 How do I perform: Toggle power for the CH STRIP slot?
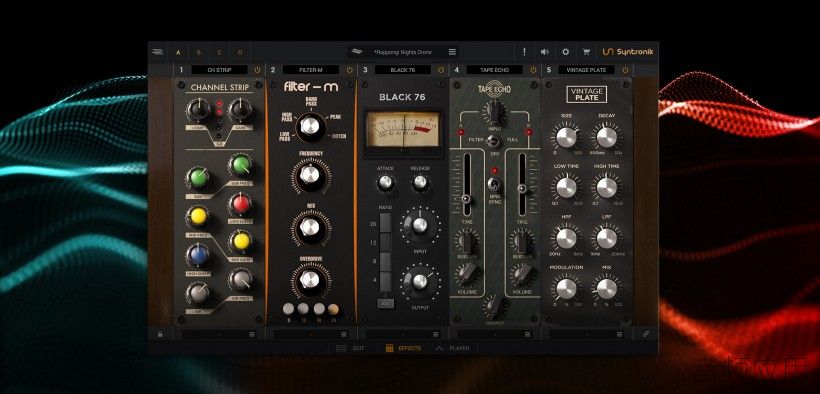257,70
